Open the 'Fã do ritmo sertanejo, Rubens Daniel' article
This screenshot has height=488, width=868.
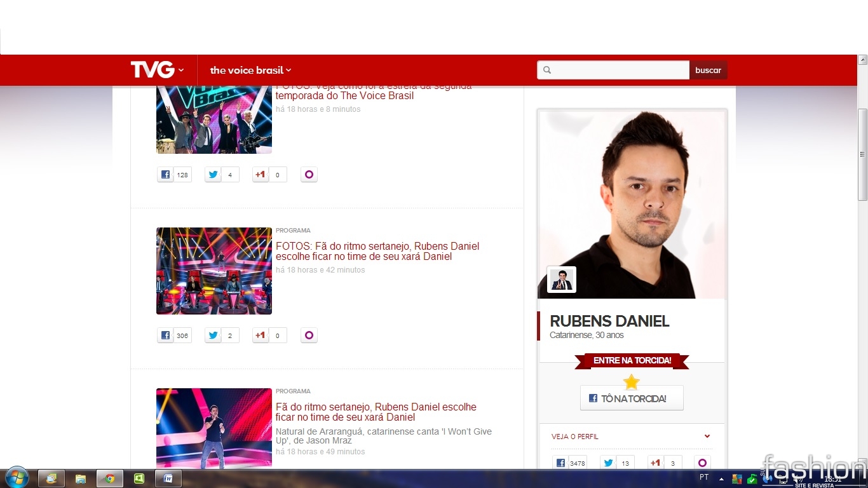(x=376, y=412)
